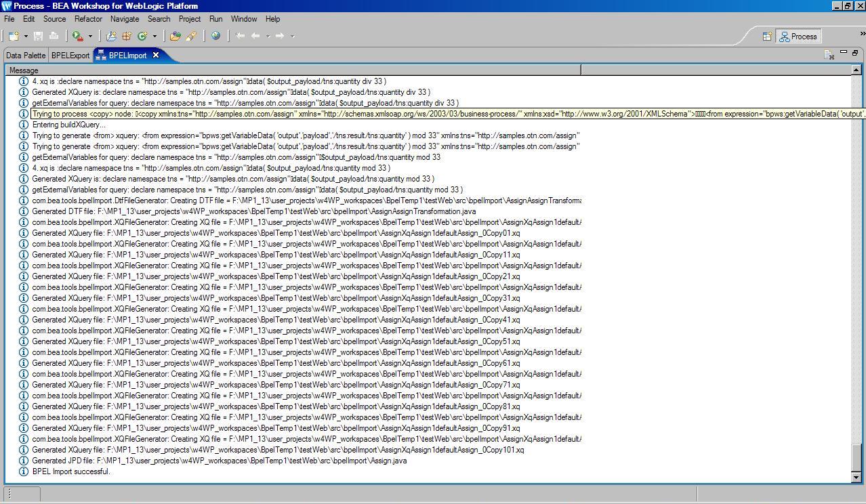This screenshot has height=504, width=866.
Task: Select the 'Entering buildXQuery...' log row
Action: [69, 125]
